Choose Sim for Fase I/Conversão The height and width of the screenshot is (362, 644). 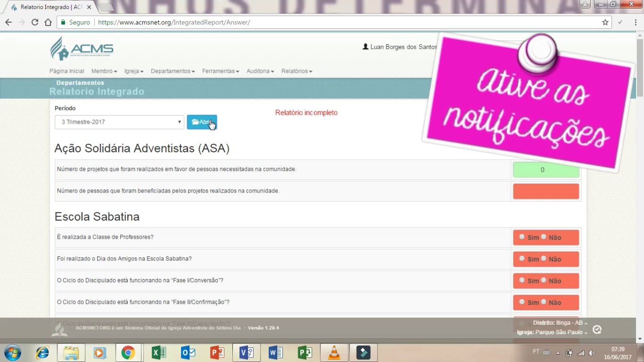(x=522, y=280)
